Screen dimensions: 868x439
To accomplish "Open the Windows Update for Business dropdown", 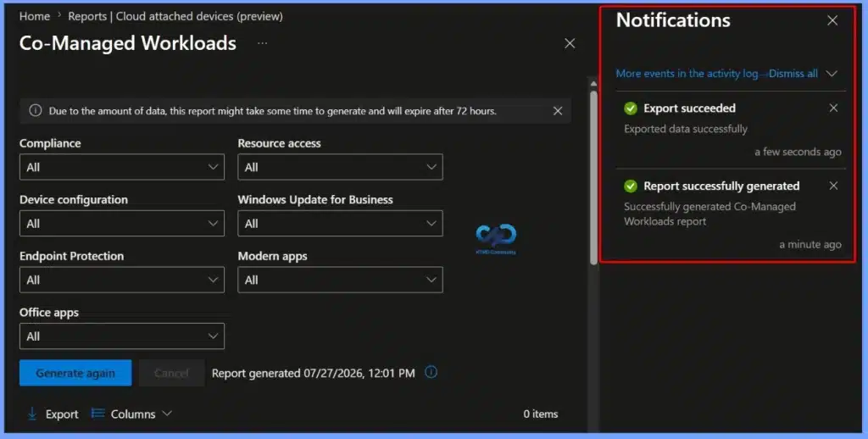I will pos(340,224).
